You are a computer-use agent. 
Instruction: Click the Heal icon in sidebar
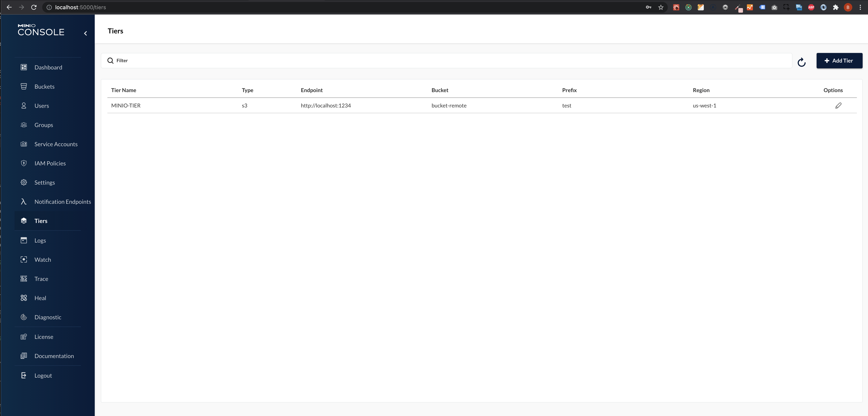24,298
